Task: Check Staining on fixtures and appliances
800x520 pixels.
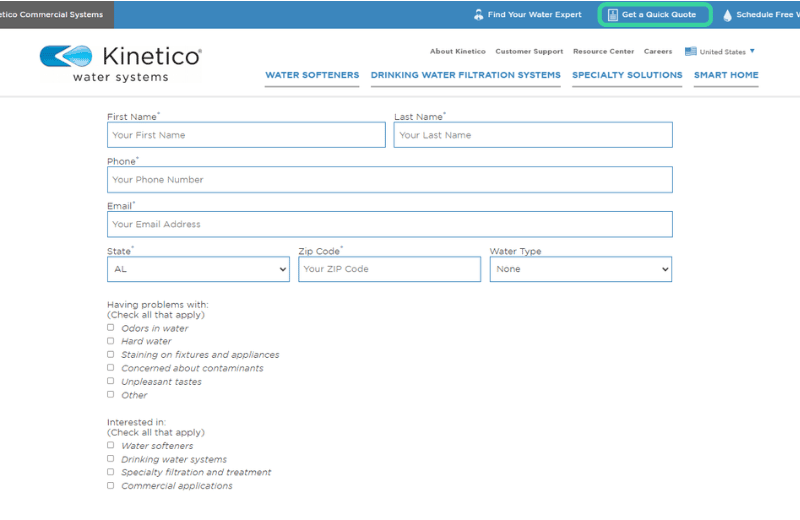Action: [x=110, y=354]
